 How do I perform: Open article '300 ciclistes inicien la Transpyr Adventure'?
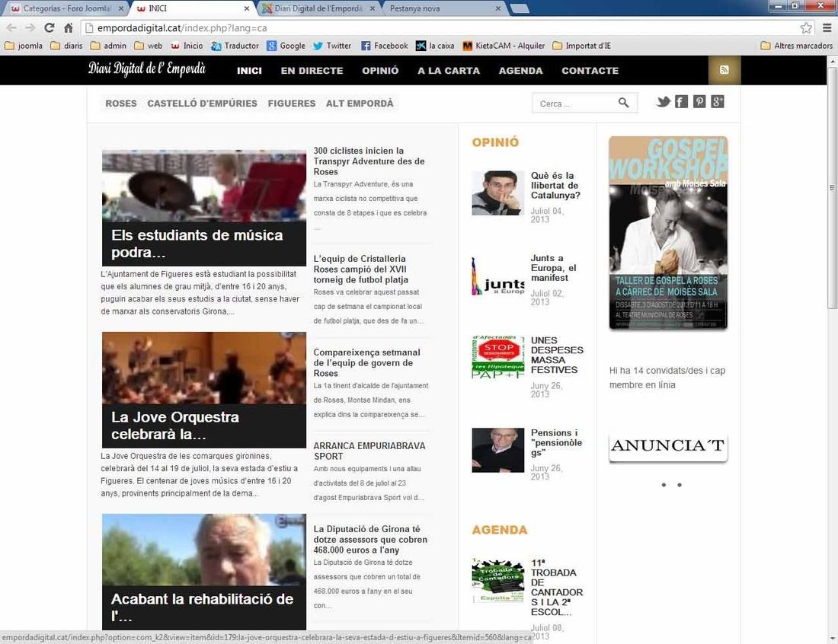369,161
